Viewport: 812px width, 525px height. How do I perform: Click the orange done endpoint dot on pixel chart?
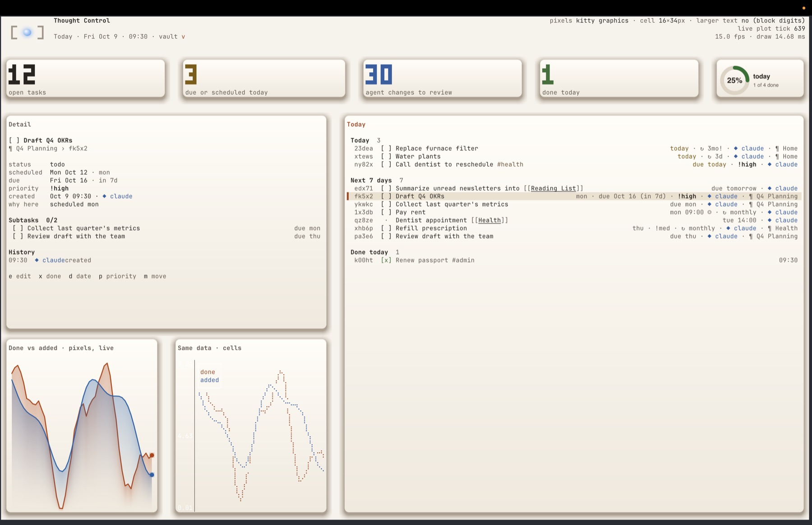pos(152,455)
